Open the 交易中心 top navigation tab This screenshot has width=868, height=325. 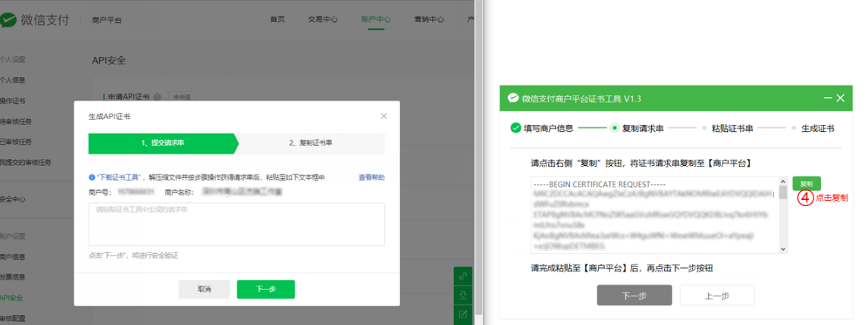click(323, 20)
